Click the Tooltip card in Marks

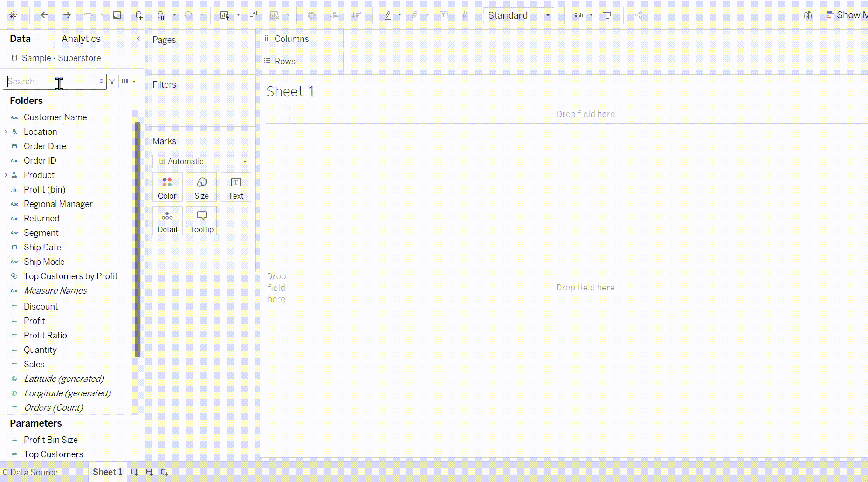pos(201,221)
